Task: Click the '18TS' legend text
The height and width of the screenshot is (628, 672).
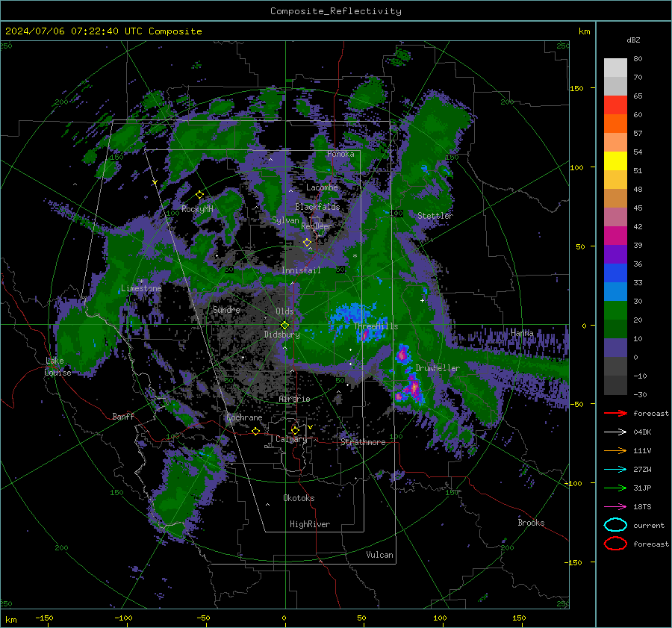Action: click(x=642, y=507)
